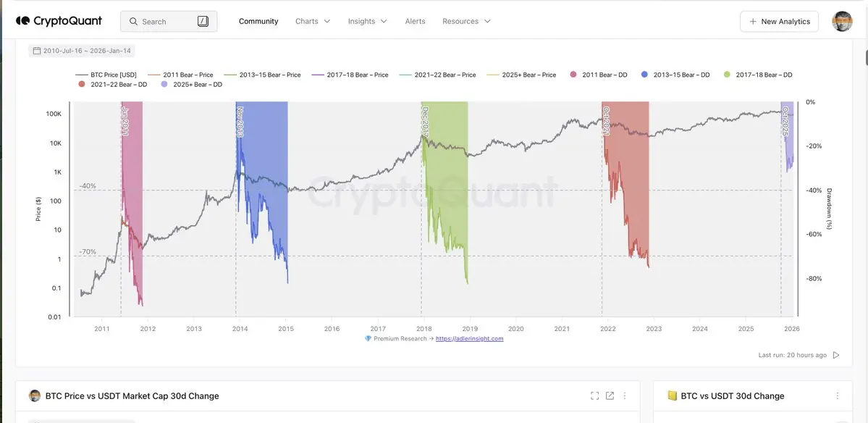Open the user profile avatar

click(x=842, y=21)
